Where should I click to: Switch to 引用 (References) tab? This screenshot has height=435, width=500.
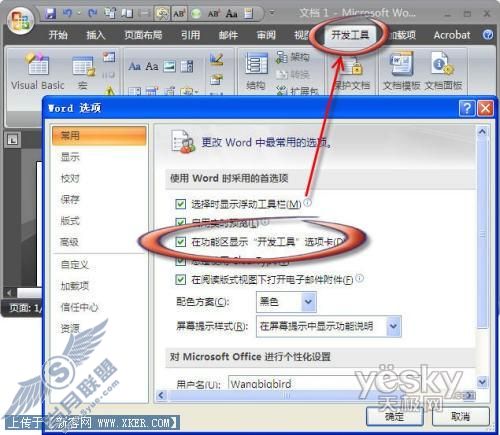(190, 35)
